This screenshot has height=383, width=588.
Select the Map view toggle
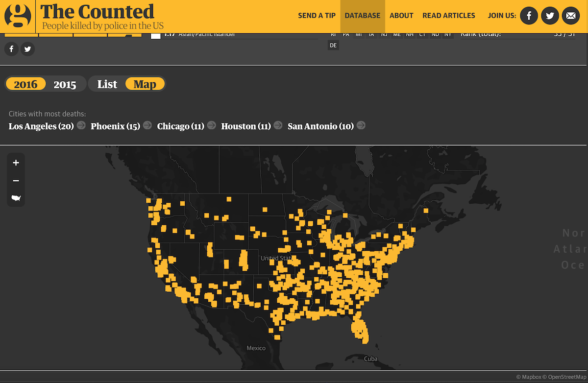145,84
